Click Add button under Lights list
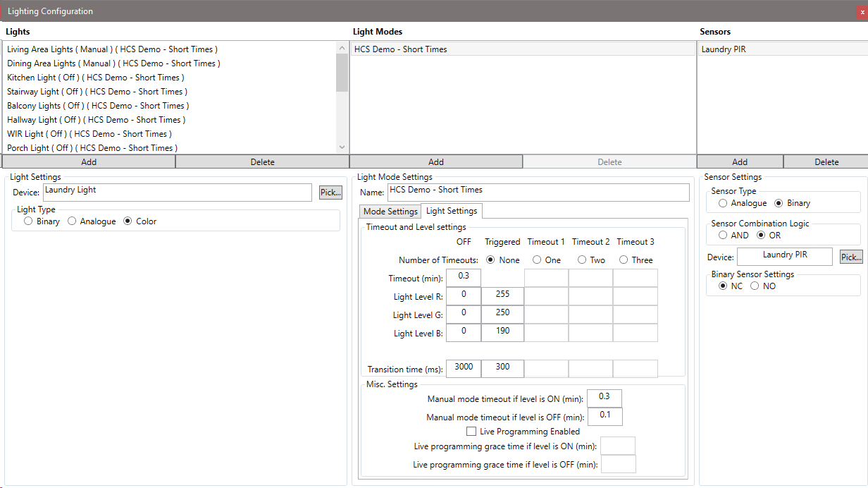The image size is (868, 488). pos(89,162)
